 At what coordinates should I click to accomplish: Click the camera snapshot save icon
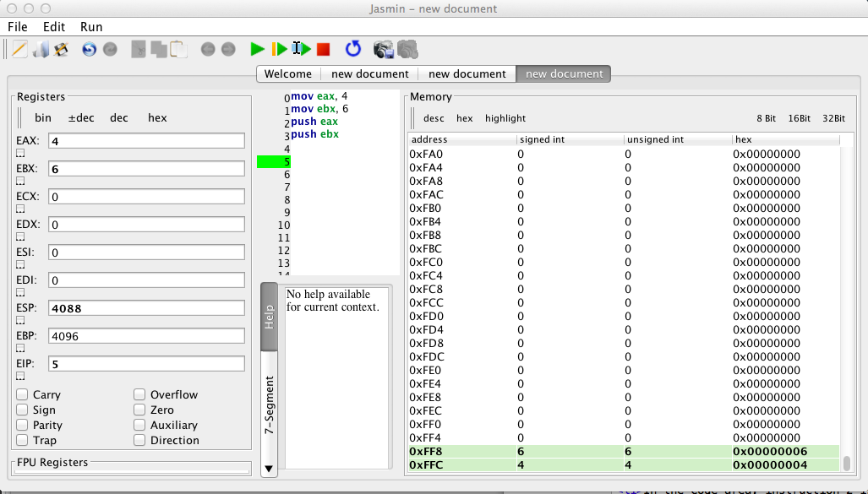[385, 49]
